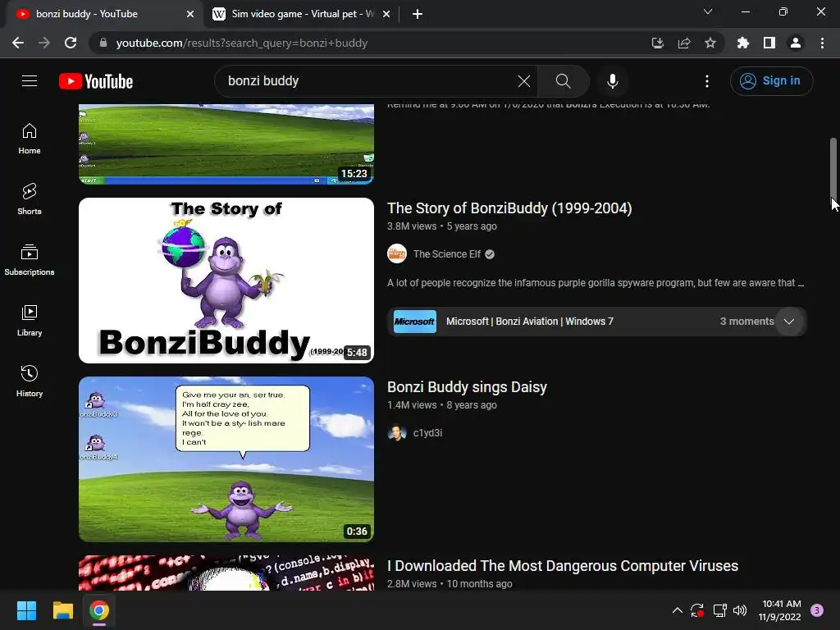840x630 pixels.
Task: Bookmark this page with the star icon
Action: click(710, 43)
